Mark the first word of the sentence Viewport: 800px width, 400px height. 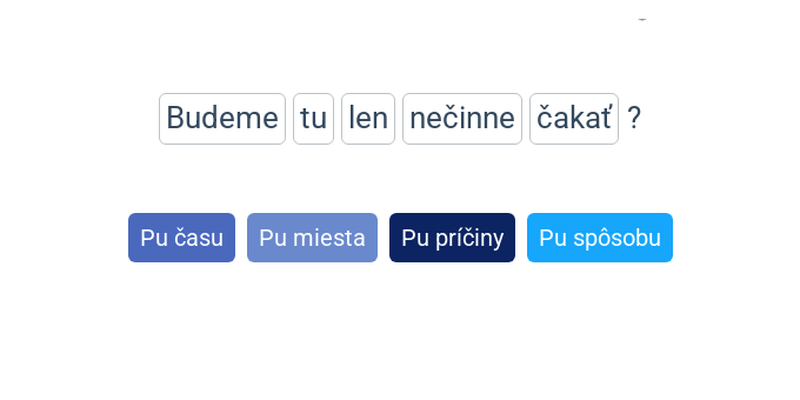(x=222, y=118)
